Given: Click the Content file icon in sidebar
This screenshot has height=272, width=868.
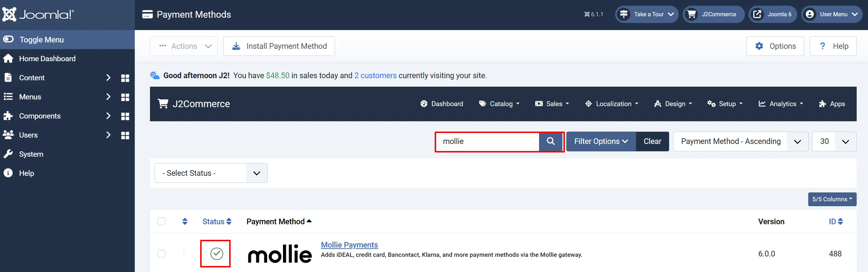Looking at the screenshot, I should click(x=8, y=77).
